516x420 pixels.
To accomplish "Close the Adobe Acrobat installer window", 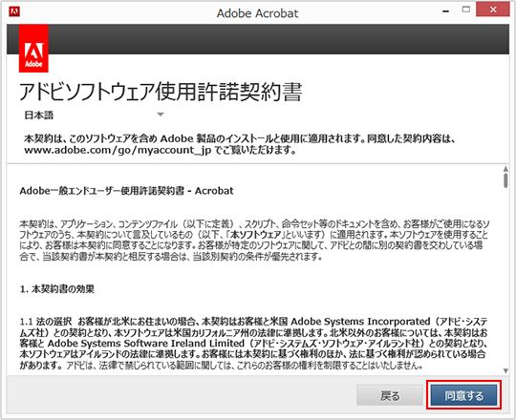I will tap(493, 10).
